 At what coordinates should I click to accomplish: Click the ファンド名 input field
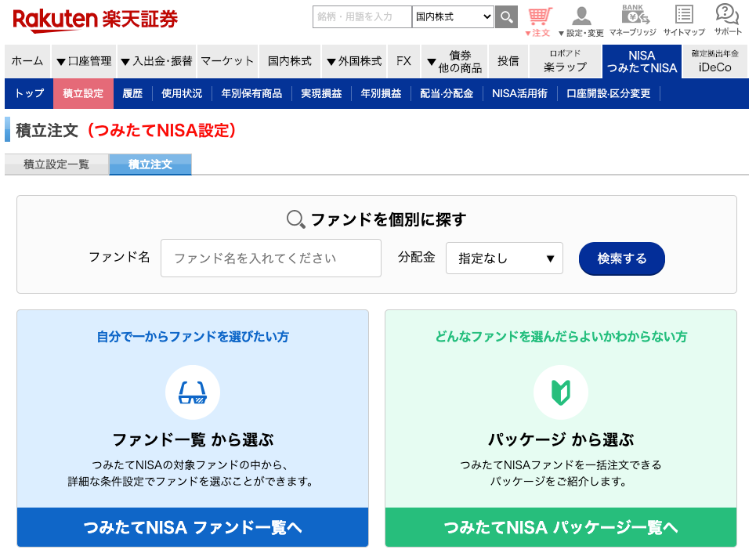271,258
